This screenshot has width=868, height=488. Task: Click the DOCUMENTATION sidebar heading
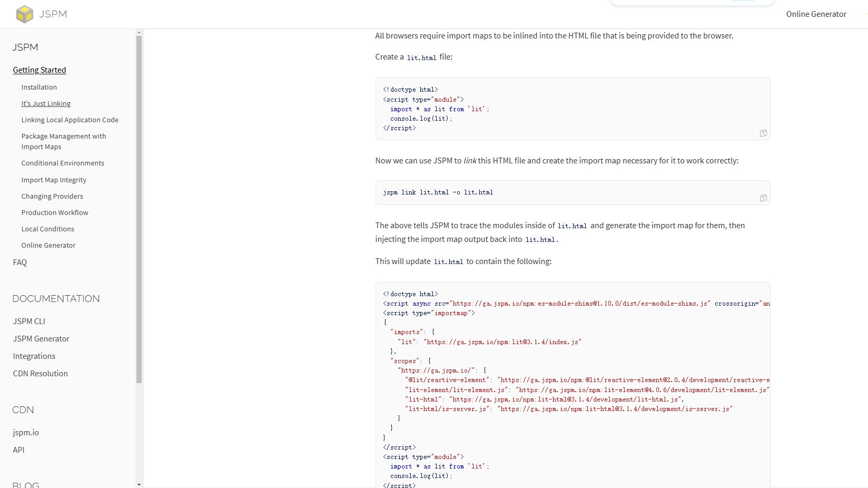click(x=56, y=299)
